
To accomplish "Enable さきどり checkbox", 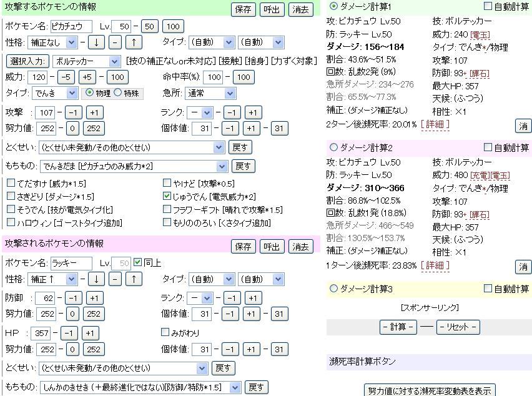I will (11, 196).
